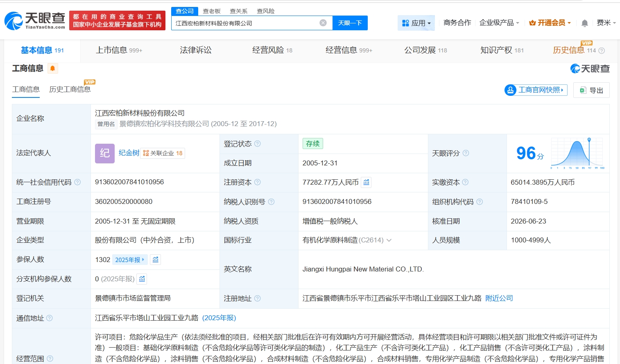The image size is (620, 364).
Task: Click help icon beside 注册地址
Action: point(258,298)
